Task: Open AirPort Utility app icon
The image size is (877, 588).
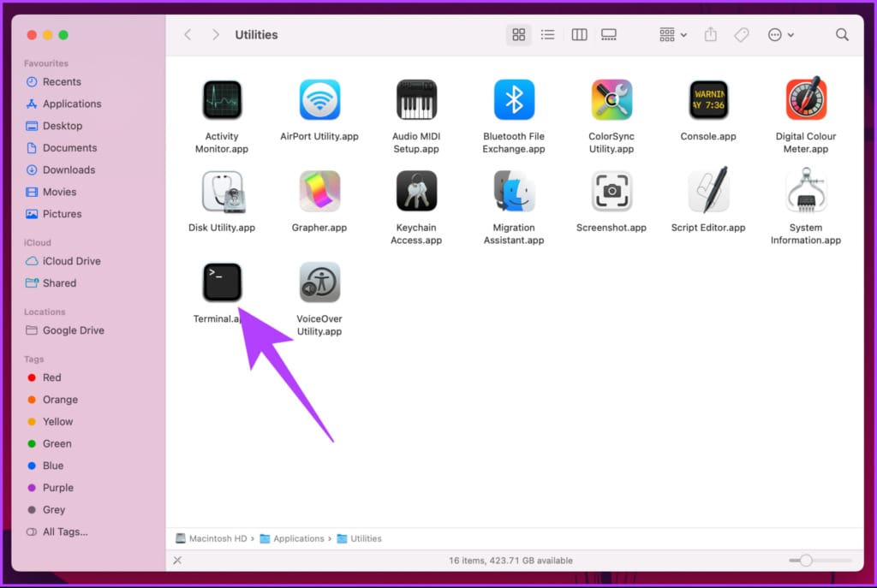Action: [x=319, y=100]
